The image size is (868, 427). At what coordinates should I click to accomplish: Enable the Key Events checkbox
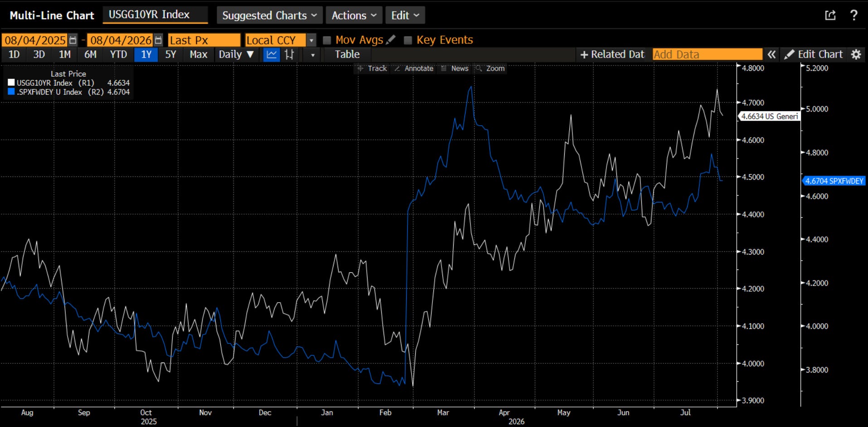(x=408, y=40)
